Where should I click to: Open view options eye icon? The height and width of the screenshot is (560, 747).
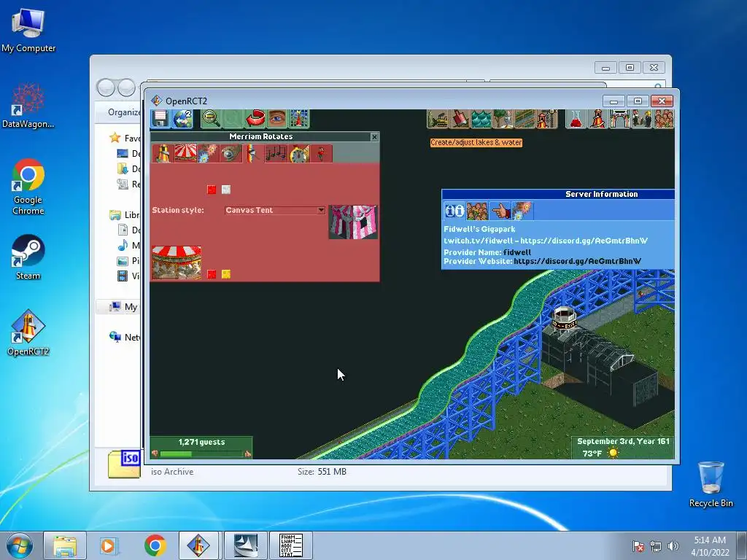[x=277, y=119]
